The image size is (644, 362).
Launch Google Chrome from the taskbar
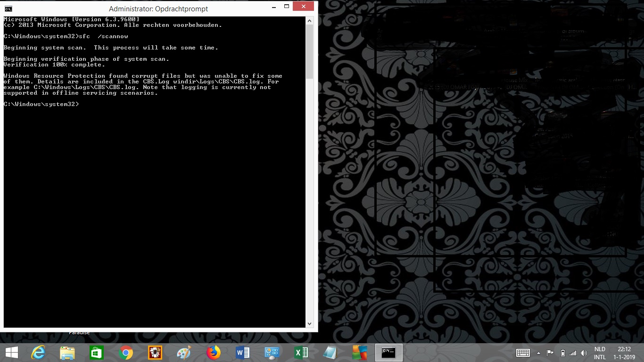click(x=126, y=353)
